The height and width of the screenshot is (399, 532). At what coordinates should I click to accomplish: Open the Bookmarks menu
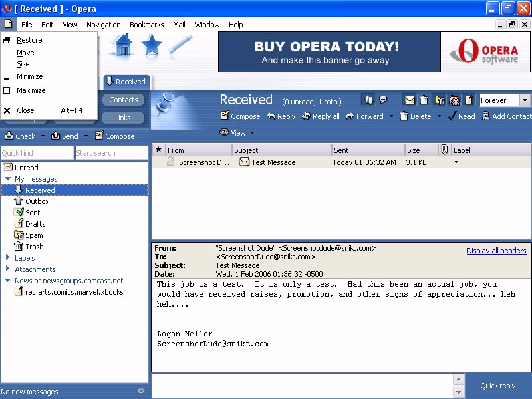coord(146,25)
